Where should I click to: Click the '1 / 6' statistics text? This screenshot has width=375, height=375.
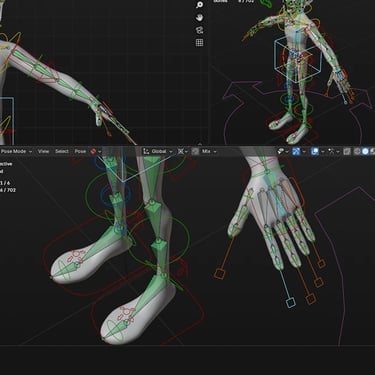coord(5,183)
